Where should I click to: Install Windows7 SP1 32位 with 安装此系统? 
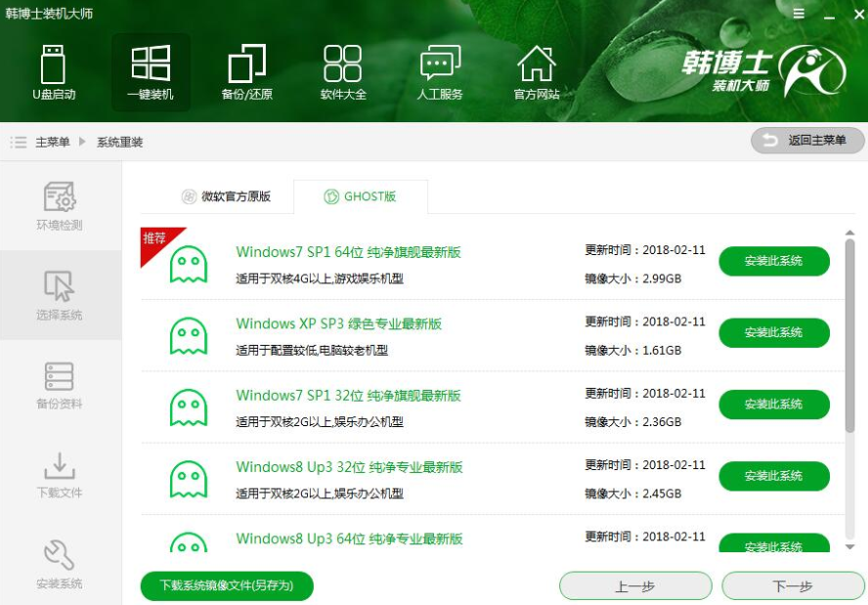[x=774, y=404]
